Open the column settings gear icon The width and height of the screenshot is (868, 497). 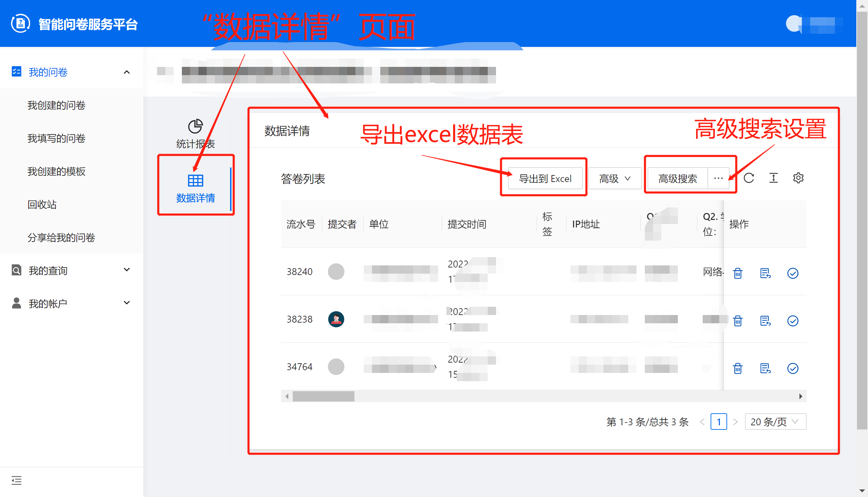coord(798,178)
